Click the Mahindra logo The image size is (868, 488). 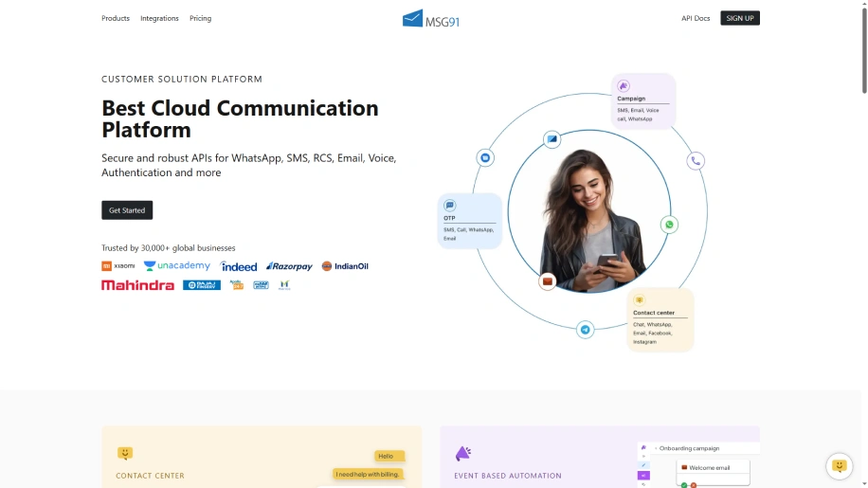coord(137,285)
